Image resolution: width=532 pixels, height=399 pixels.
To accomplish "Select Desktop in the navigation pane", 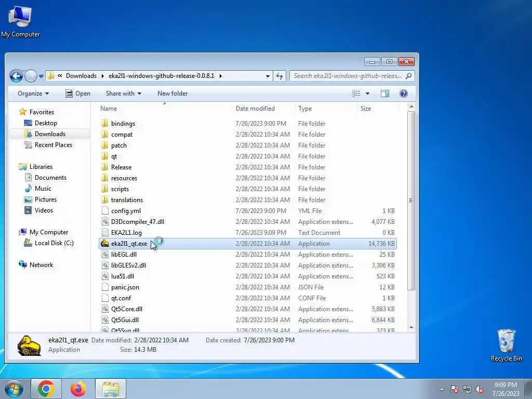I will [46, 123].
